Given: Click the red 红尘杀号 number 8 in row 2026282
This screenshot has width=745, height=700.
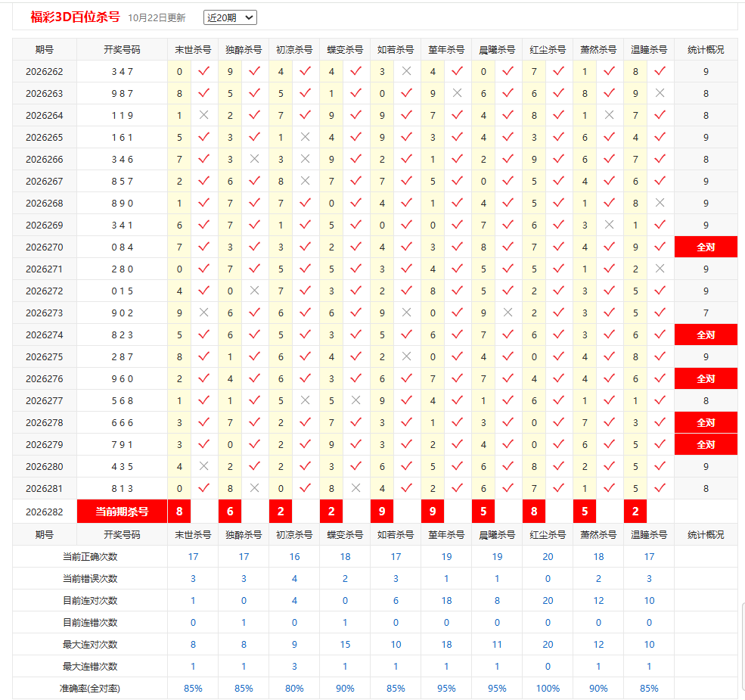Looking at the screenshot, I should (534, 512).
